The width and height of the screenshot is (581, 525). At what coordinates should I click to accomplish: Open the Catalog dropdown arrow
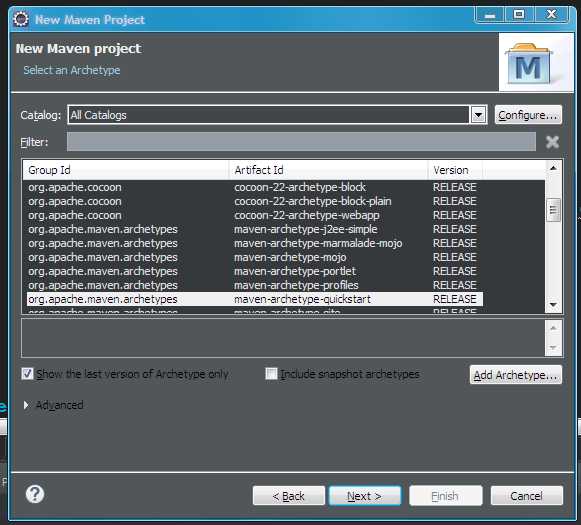pyautogui.click(x=478, y=115)
